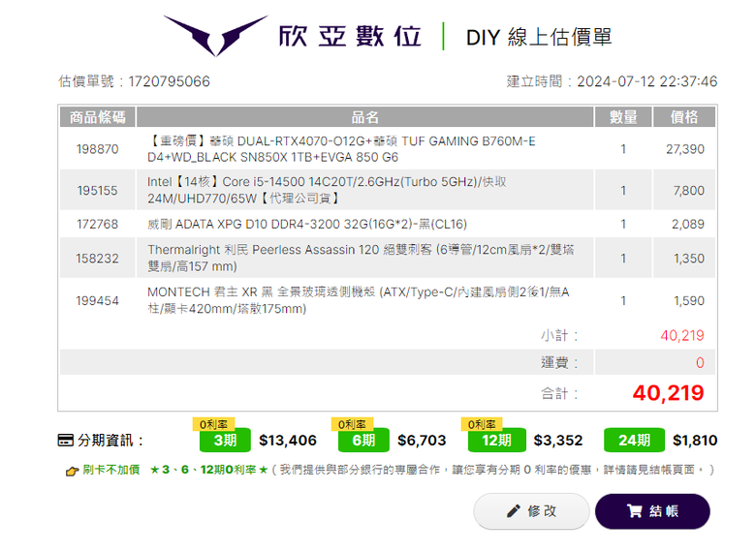Screen dimensions: 756x552
Task: Click the Thermalright Peerless Assassin 120 name
Action: [x=361, y=259]
